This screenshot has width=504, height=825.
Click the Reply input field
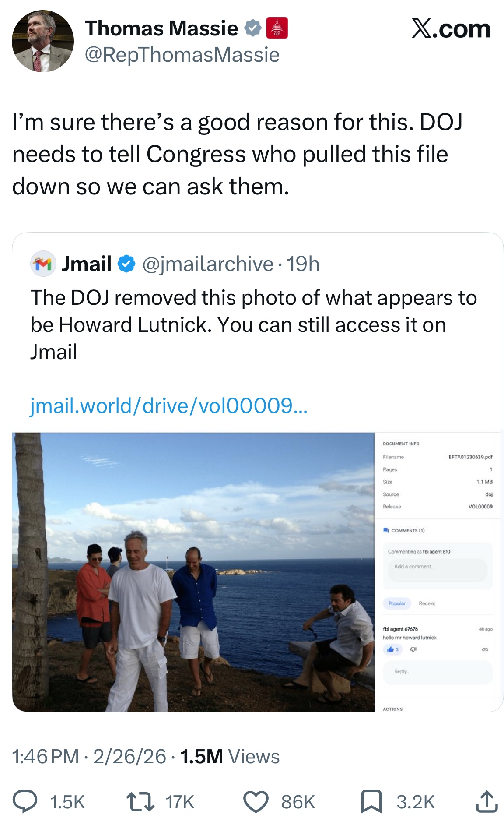pyautogui.click(x=437, y=672)
